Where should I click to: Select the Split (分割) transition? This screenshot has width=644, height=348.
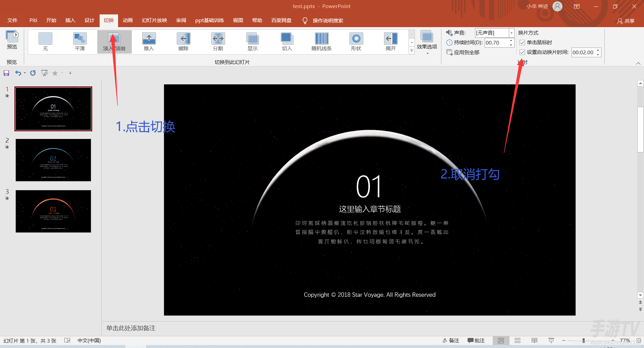(218, 42)
